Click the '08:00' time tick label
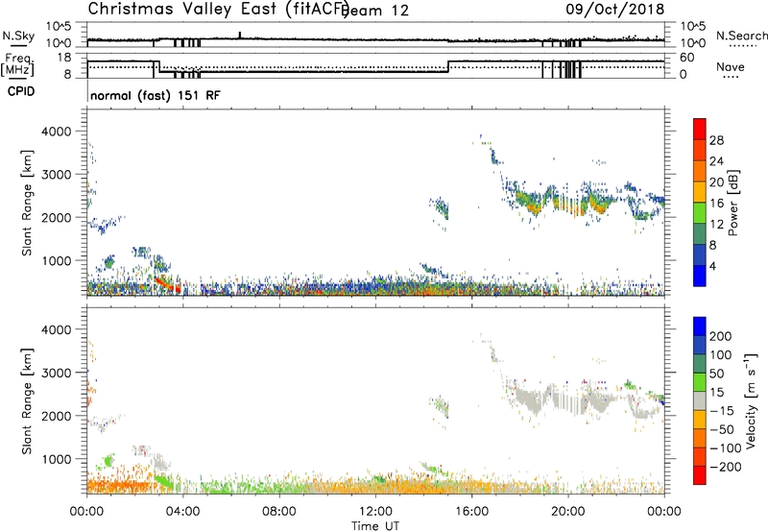Image resolution: width=768 pixels, height=532 pixels. click(279, 512)
